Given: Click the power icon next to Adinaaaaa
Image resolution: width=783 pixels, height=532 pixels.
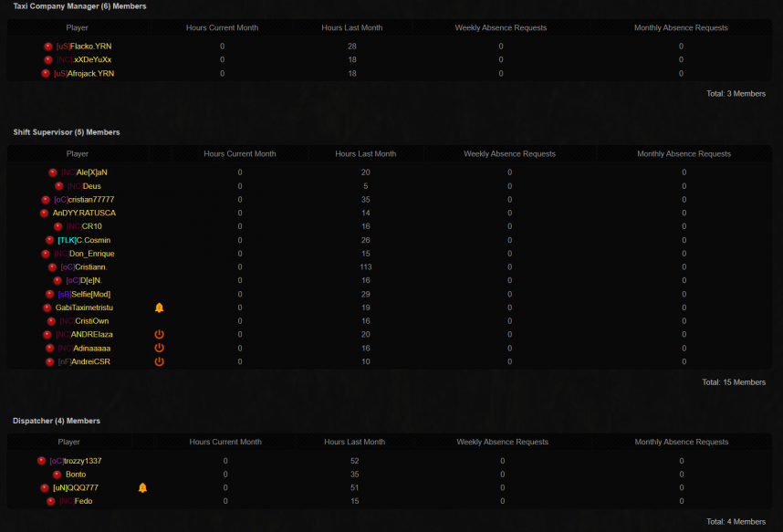Looking at the screenshot, I should (x=160, y=348).
